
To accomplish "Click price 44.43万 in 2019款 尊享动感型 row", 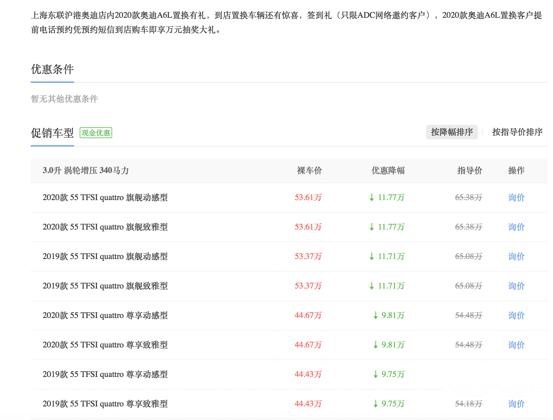I will (x=308, y=374).
